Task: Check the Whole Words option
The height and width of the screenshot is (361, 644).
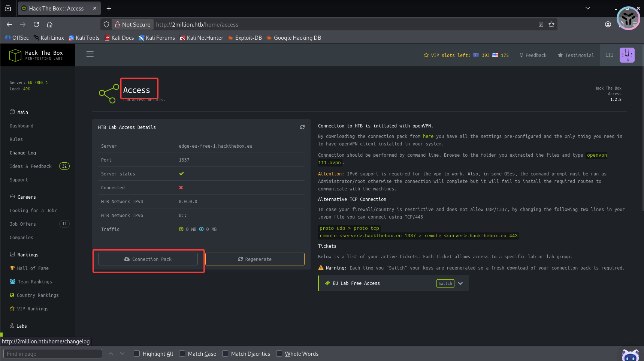Action: pyautogui.click(x=279, y=354)
